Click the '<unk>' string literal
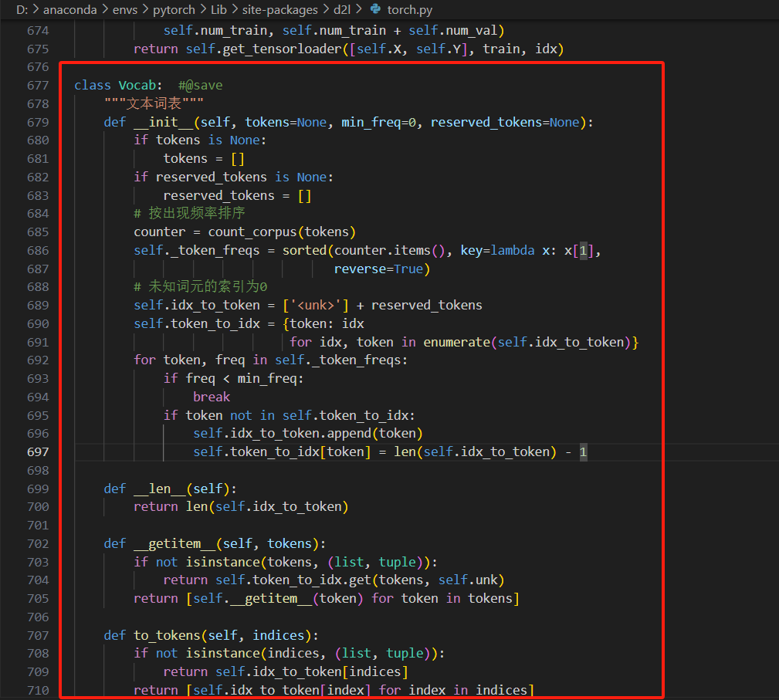 click(x=316, y=305)
